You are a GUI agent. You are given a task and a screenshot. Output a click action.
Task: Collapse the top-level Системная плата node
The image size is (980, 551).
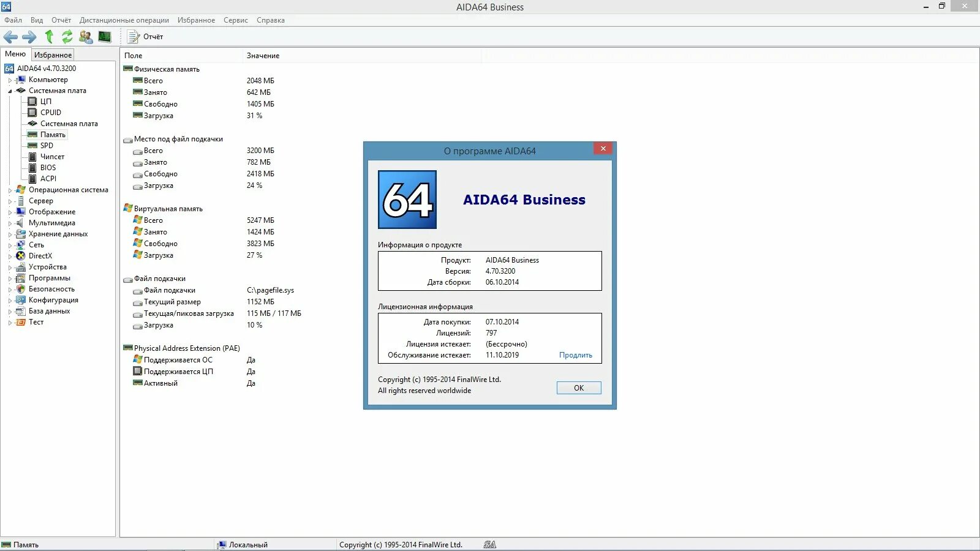(10, 91)
